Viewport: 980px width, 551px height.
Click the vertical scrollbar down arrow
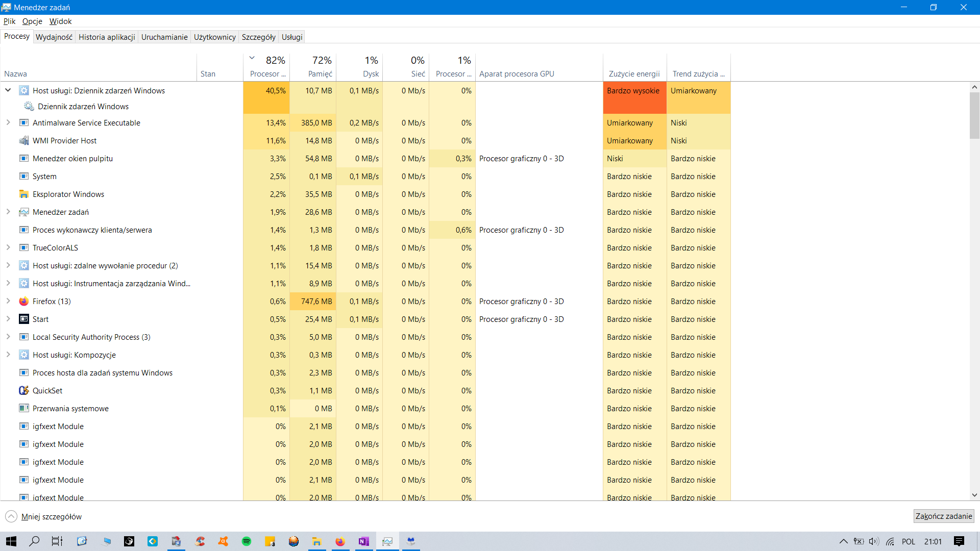(974, 495)
